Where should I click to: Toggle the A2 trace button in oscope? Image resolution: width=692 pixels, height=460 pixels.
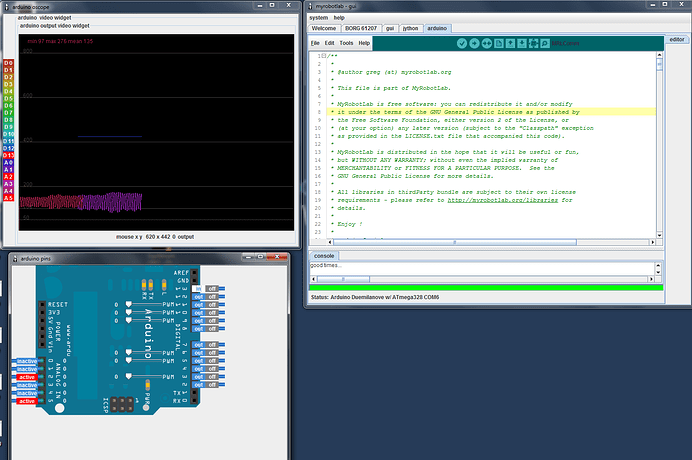point(8,177)
